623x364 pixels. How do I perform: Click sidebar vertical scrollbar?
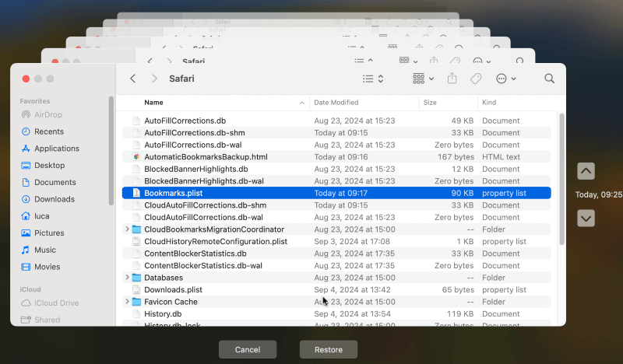pyautogui.click(x=111, y=151)
